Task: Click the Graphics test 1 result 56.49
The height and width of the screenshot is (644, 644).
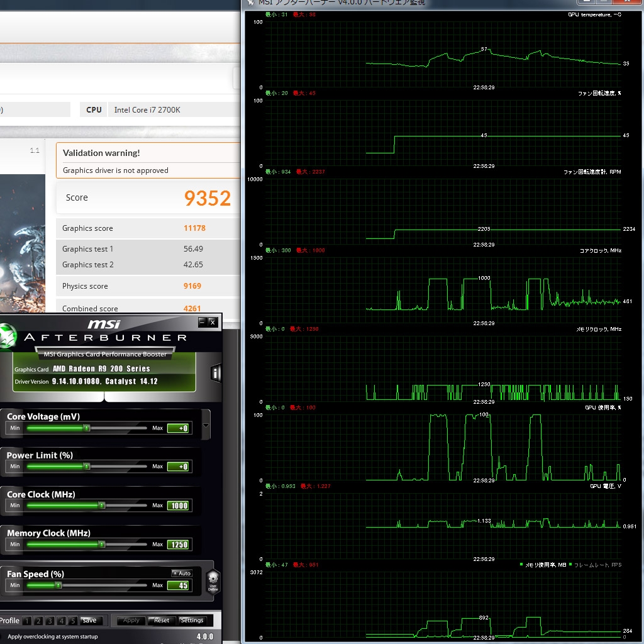Action: click(x=193, y=248)
